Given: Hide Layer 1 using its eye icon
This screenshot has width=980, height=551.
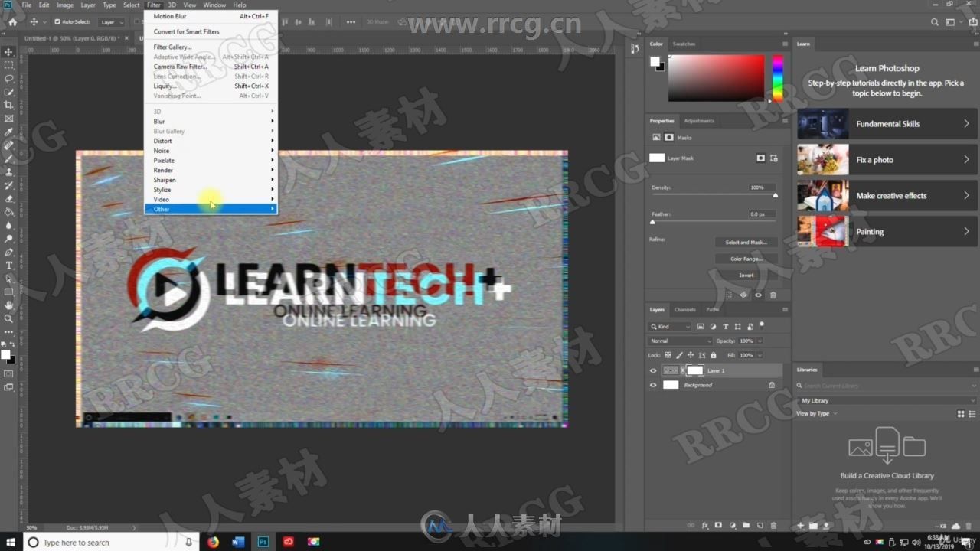Looking at the screenshot, I should 653,370.
